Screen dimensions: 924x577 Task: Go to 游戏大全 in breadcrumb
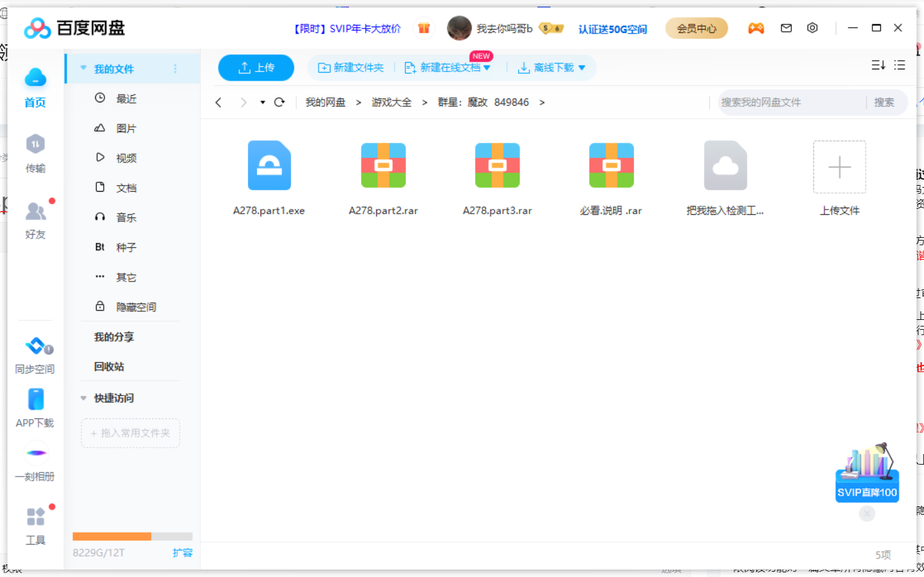(391, 102)
